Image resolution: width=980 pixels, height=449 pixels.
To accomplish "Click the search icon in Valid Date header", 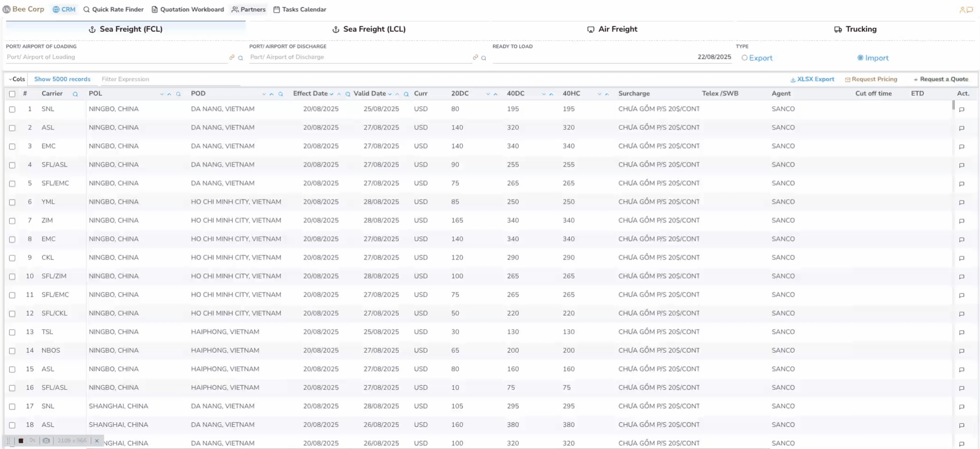I will pyautogui.click(x=406, y=94).
